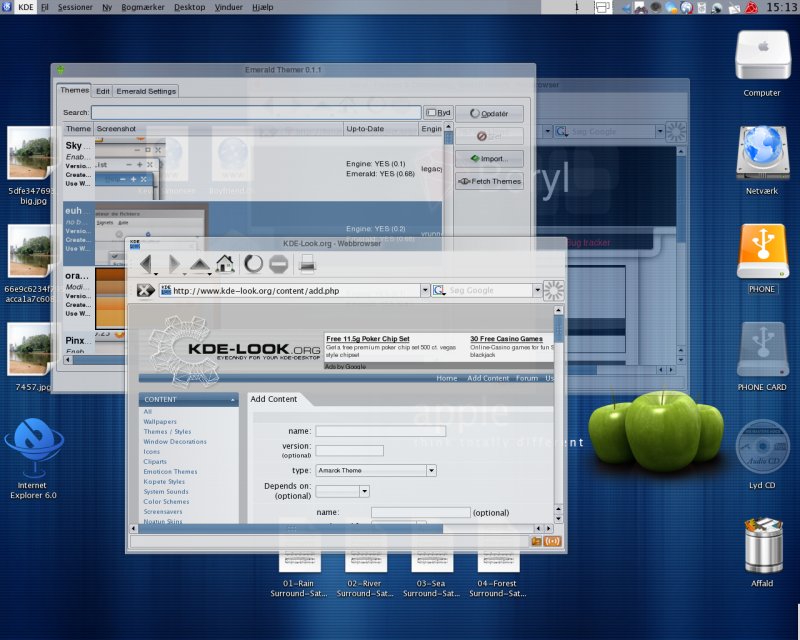The height and width of the screenshot is (640, 800).
Task: Select the PHONE CARD drive icon
Action: [762, 349]
